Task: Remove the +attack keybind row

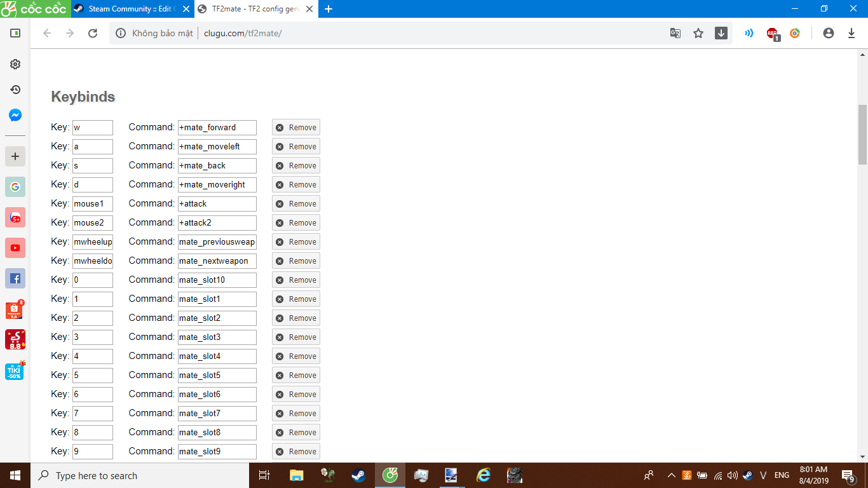Action: tap(296, 204)
